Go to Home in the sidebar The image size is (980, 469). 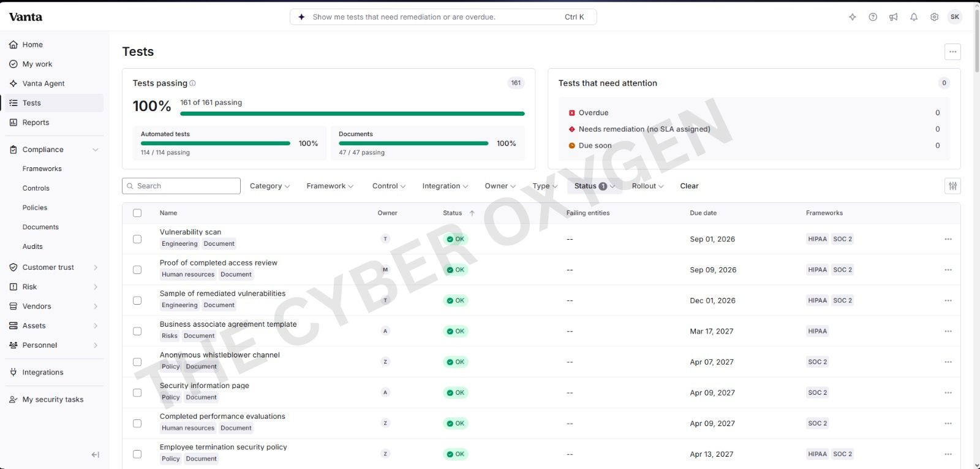pyautogui.click(x=54, y=45)
